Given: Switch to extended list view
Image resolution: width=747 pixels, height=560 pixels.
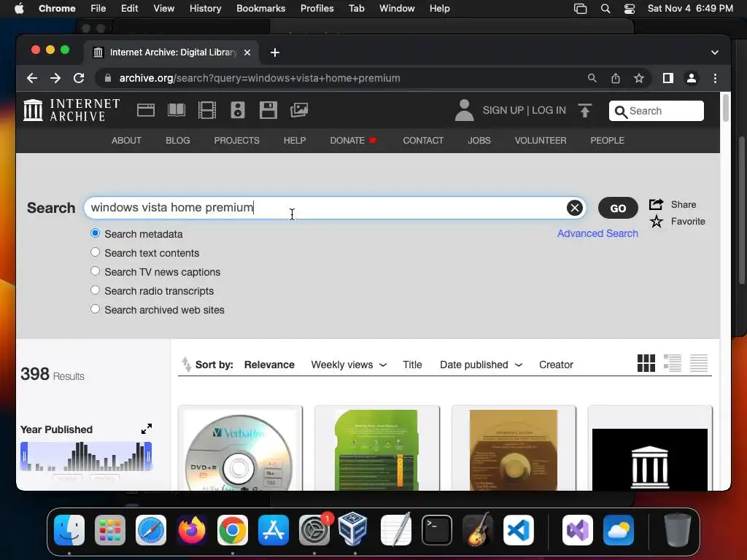Looking at the screenshot, I should click(x=672, y=363).
